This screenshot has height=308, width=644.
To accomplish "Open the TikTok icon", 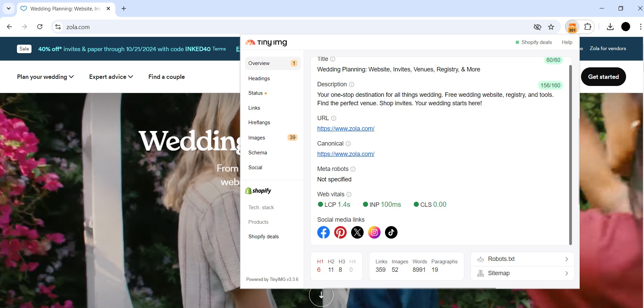I will [x=391, y=232].
